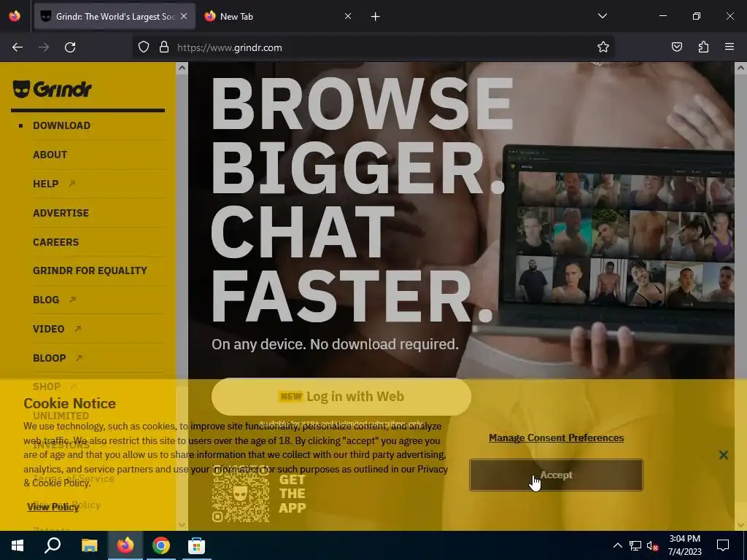The image size is (747, 560).
Task: Open the BLOOP external link
Action: coord(58,358)
